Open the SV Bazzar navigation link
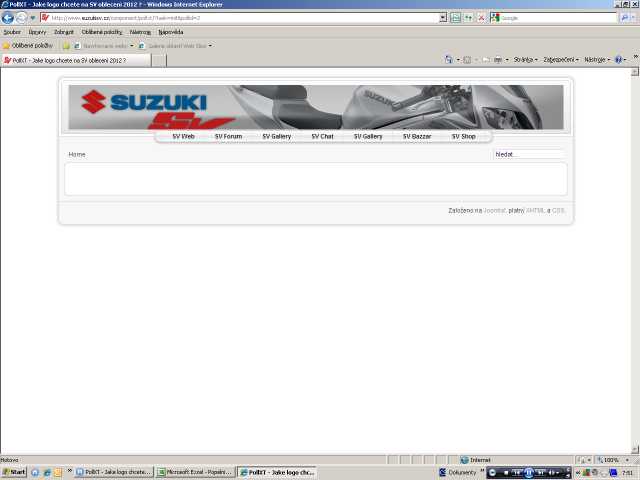Image resolution: width=640 pixels, height=480 pixels. click(415, 136)
